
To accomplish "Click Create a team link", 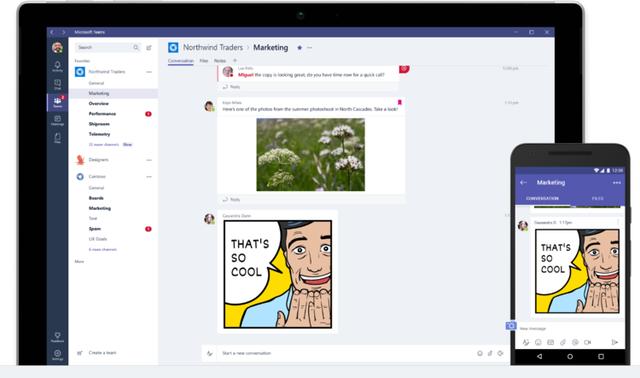I will point(102,353).
